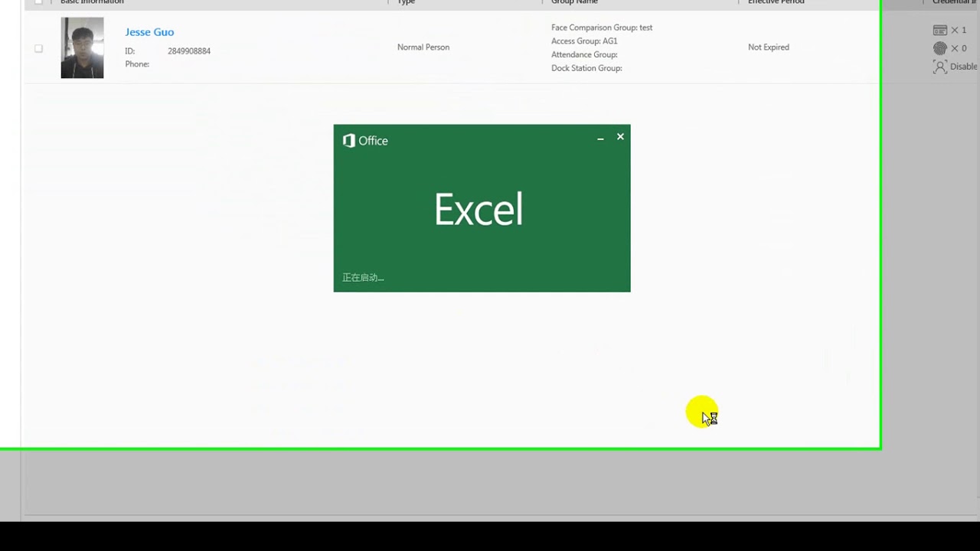
Task: Select the 'Dock Station Group:' label
Action: pyautogui.click(x=586, y=68)
